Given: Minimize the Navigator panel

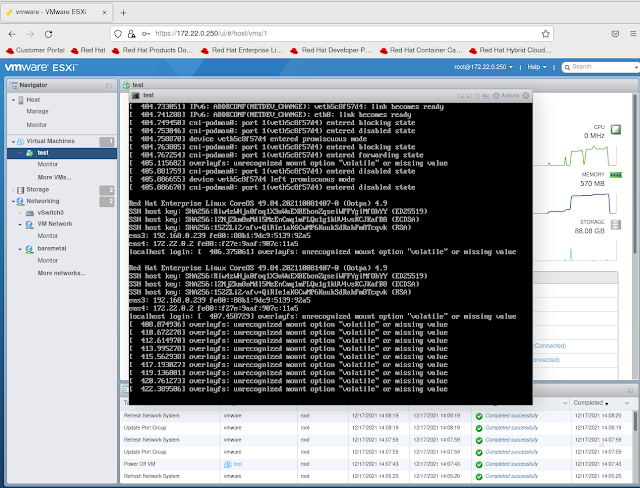Looking at the screenshot, I should (x=109, y=85).
